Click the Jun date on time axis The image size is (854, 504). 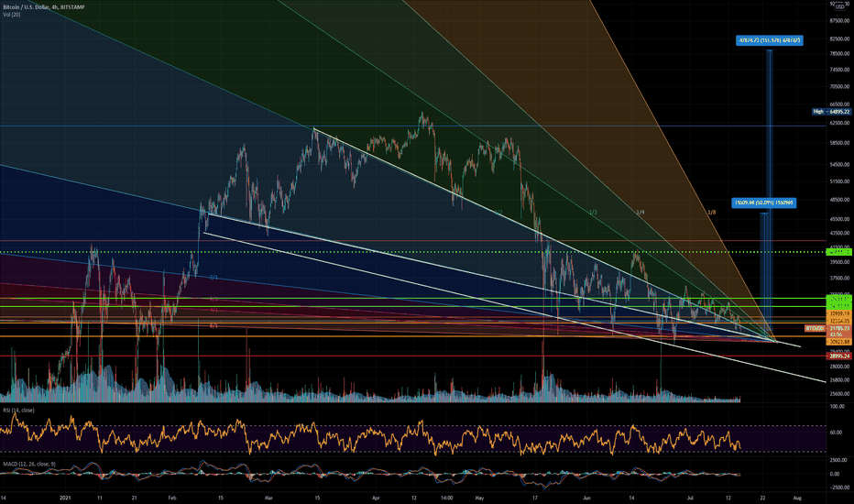click(x=586, y=498)
